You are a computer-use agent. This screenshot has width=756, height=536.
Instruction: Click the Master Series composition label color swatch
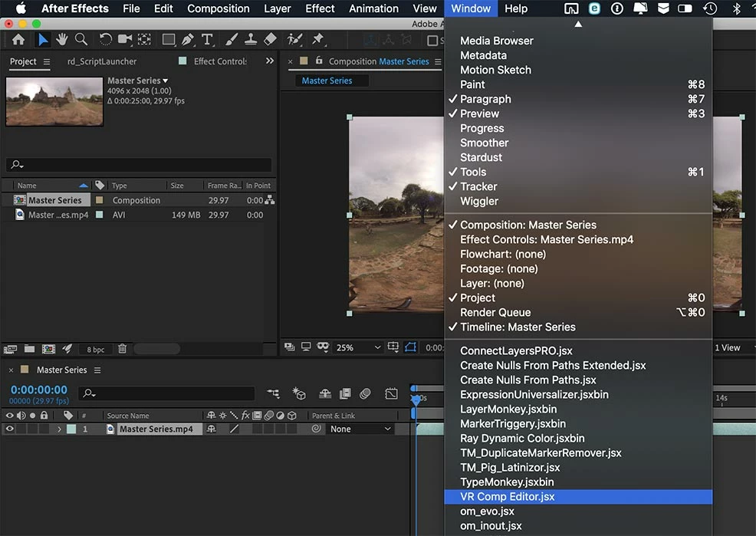coord(100,200)
